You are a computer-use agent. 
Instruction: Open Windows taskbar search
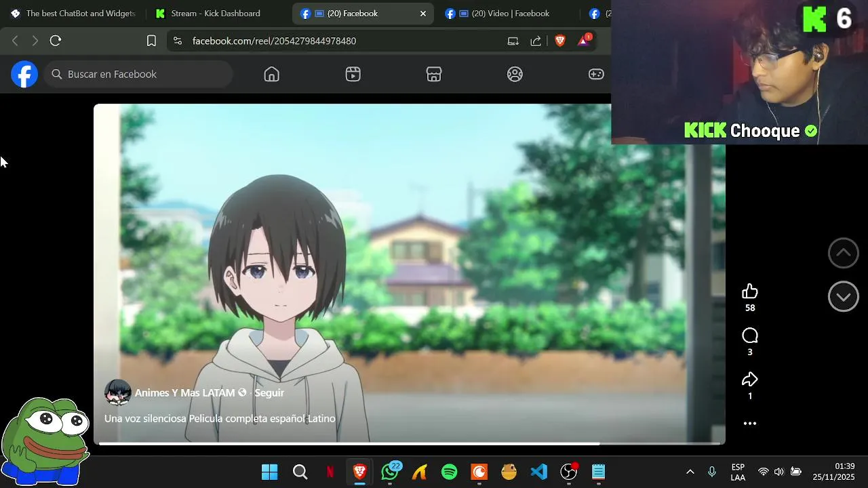(300, 472)
